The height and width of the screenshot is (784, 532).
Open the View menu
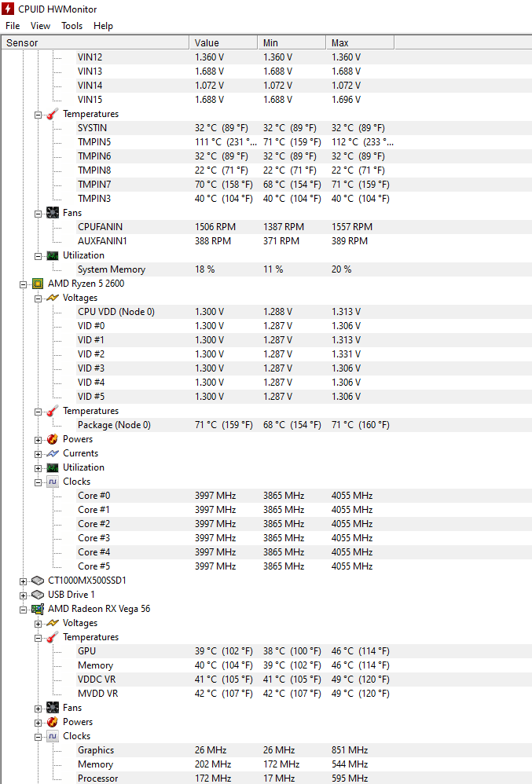(x=40, y=25)
